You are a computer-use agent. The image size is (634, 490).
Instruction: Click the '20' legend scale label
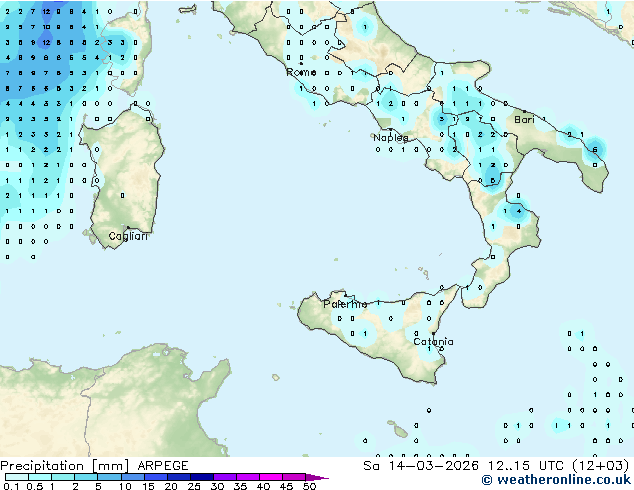coord(171,486)
